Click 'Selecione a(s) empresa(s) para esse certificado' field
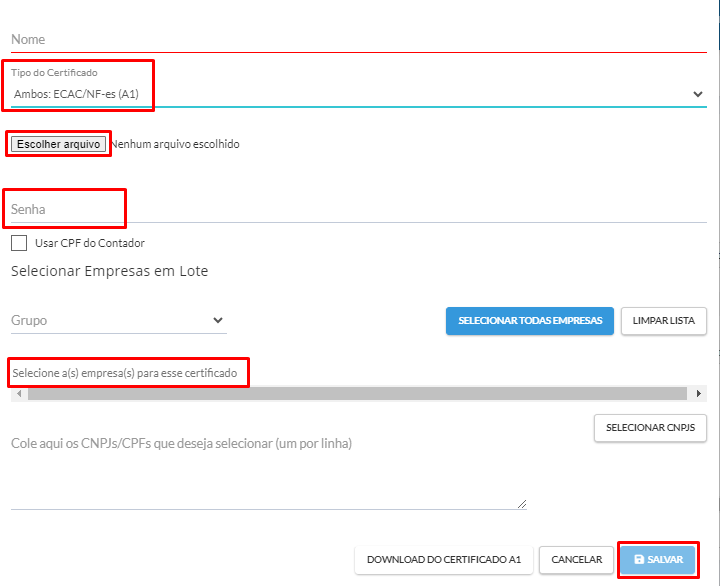 [125, 373]
